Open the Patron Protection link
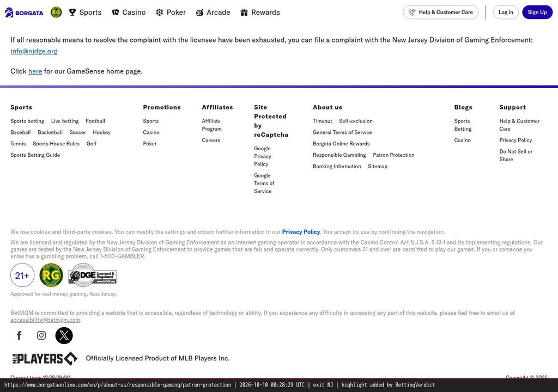Viewport: 558px width, 392px height. [x=393, y=155]
